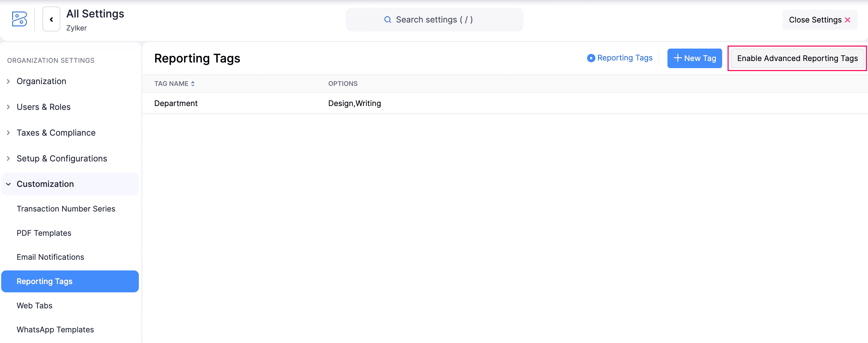868x343 pixels.
Task: Click the chevron next to Customization
Action: pyautogui.click(x=8, y=184)
